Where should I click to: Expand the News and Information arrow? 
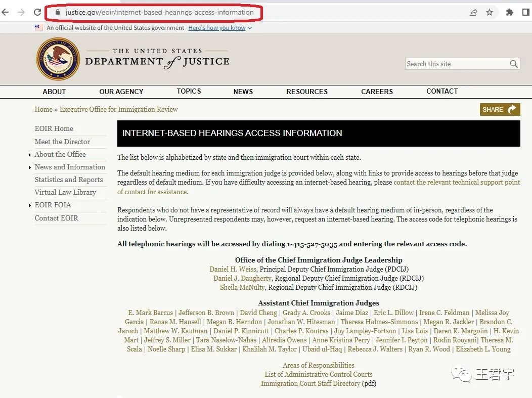30,167
